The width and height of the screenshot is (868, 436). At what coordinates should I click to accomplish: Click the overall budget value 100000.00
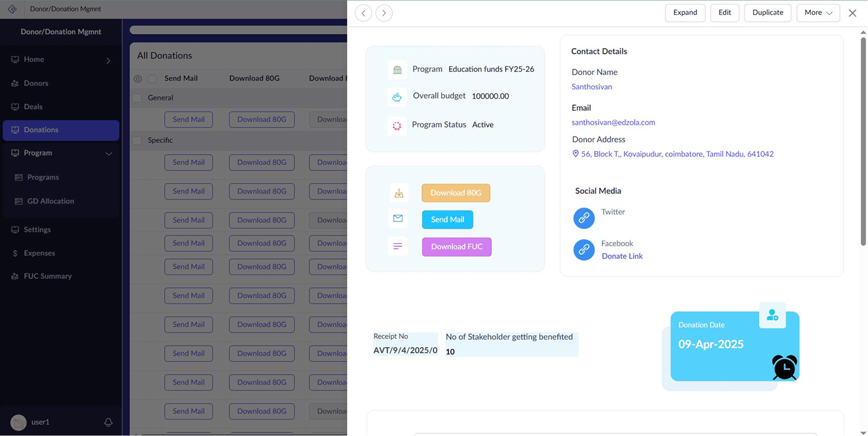coord(491,96)
